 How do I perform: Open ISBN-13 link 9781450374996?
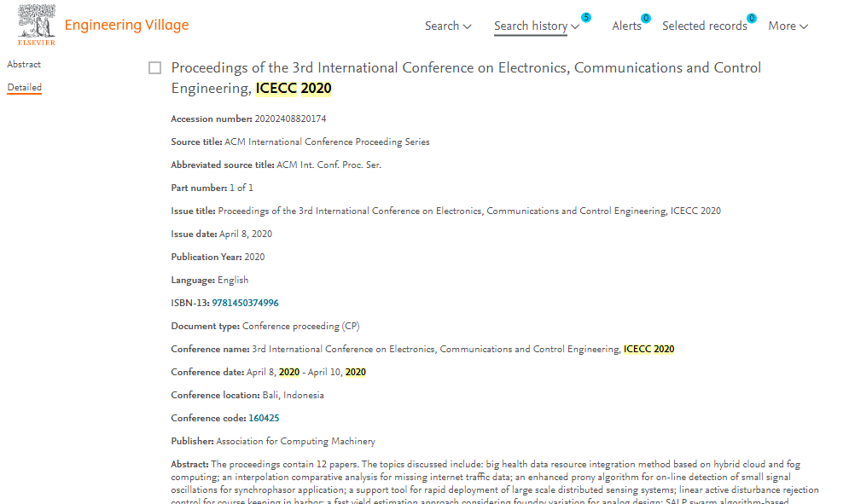coord(245,303)
